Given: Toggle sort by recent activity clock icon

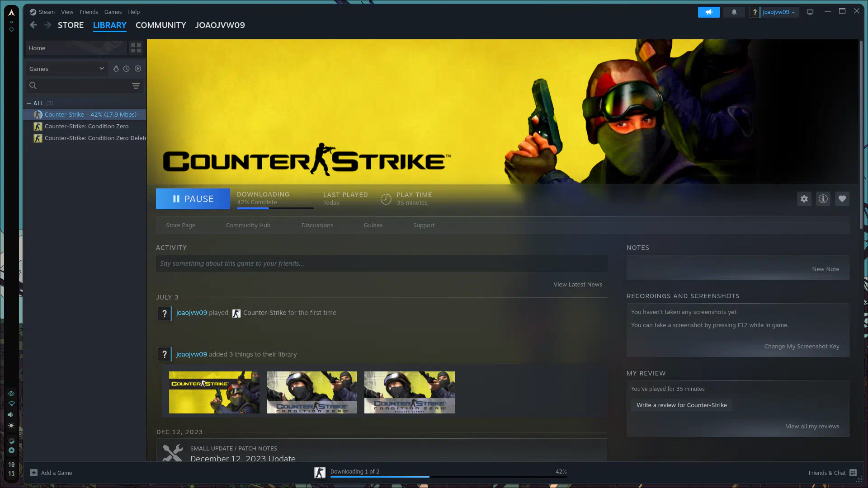Looking at the screenshot, I should point(127,69).
